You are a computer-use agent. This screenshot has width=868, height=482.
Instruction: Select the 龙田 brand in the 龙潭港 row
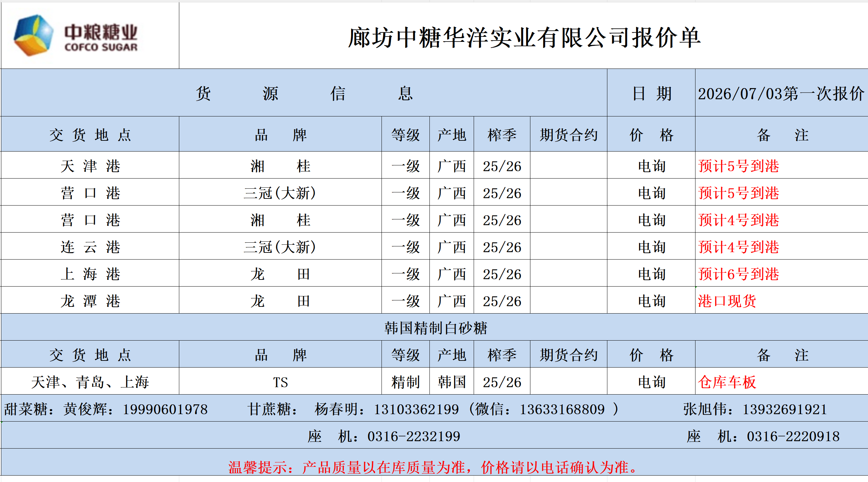click(x=280, y=301)
